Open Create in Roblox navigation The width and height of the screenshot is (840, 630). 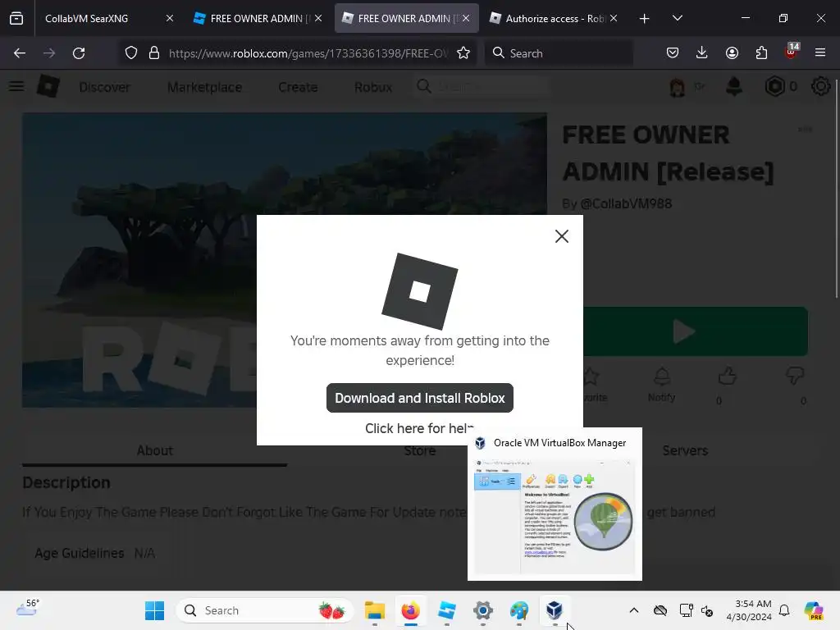coord(298,87)
